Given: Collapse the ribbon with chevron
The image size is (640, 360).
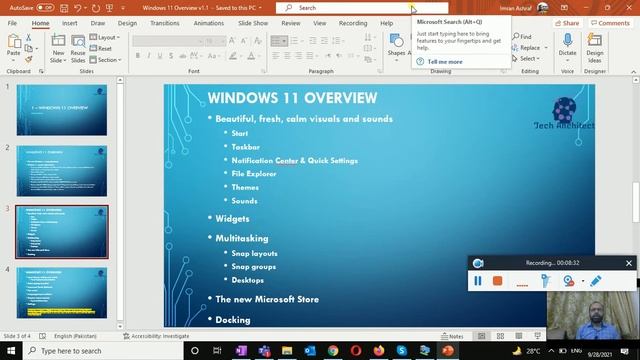Looking at the screenshot, I should (633, 72).
